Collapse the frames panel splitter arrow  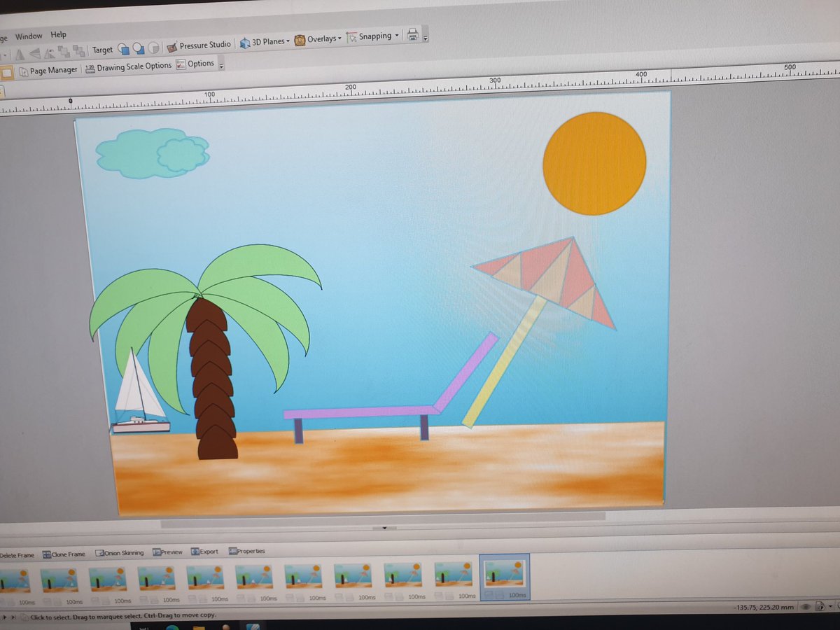coord(385,529)
